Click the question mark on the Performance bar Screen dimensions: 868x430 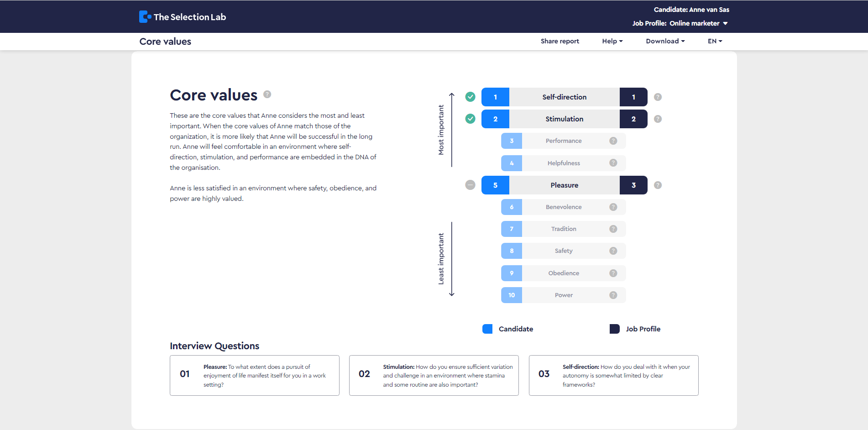point(613,141)
